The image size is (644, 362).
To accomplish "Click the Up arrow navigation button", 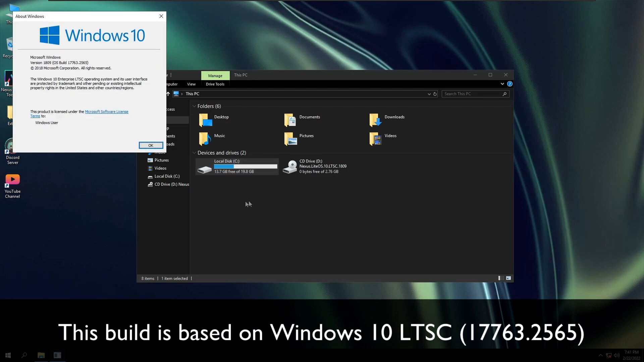I will (x=168, y=94).
